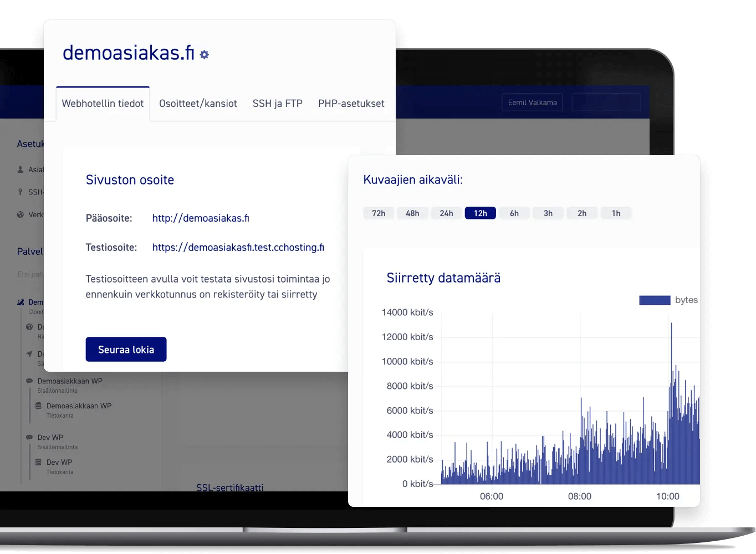Click paper plane icon in background service tree
756x554 pixels.
coord(29,353)
